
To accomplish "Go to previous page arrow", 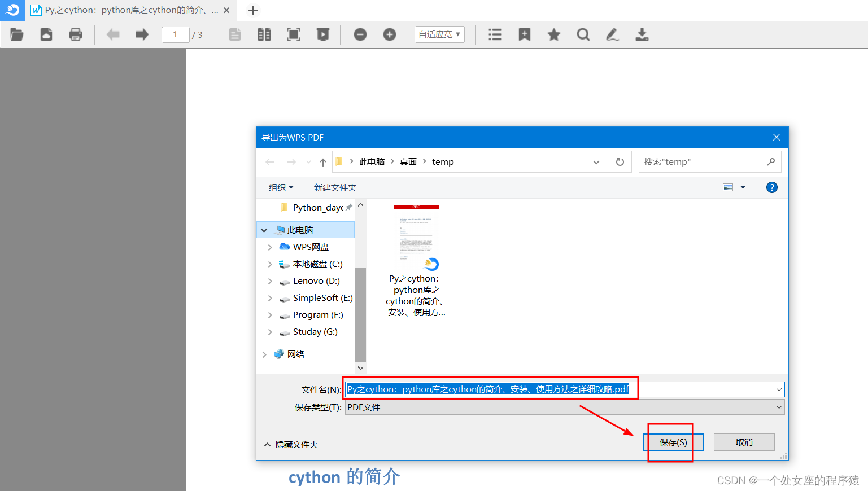I will tap(113, 34).
